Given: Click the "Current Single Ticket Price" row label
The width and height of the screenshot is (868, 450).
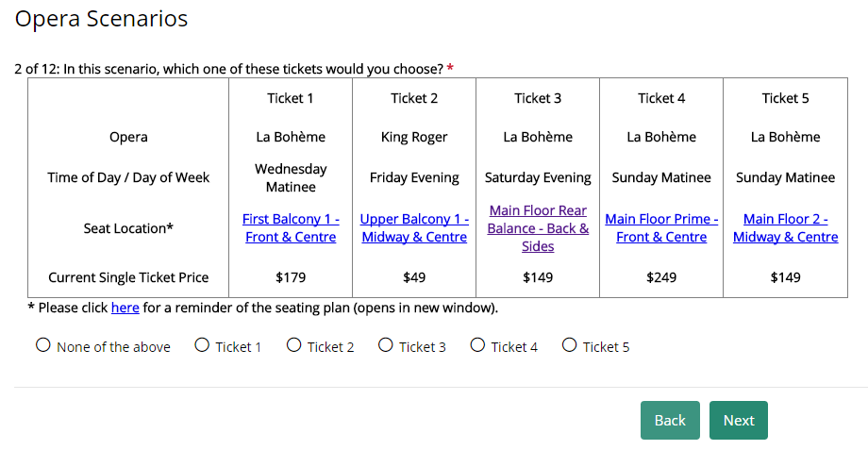Looking at the screenshot, I should (x=128, y=277).
